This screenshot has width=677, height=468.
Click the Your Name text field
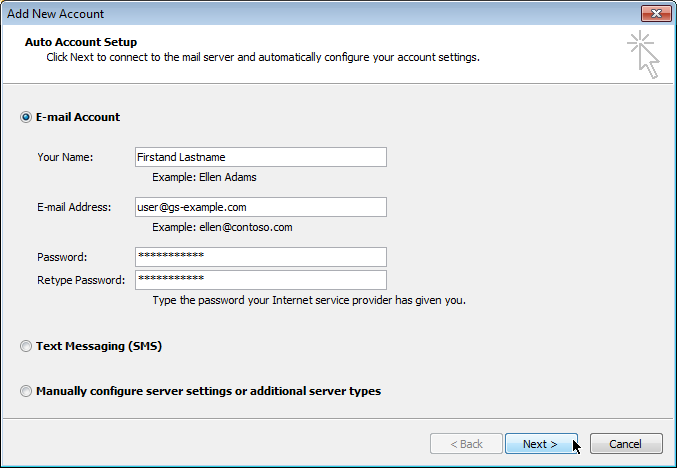(x=260, y=157)
